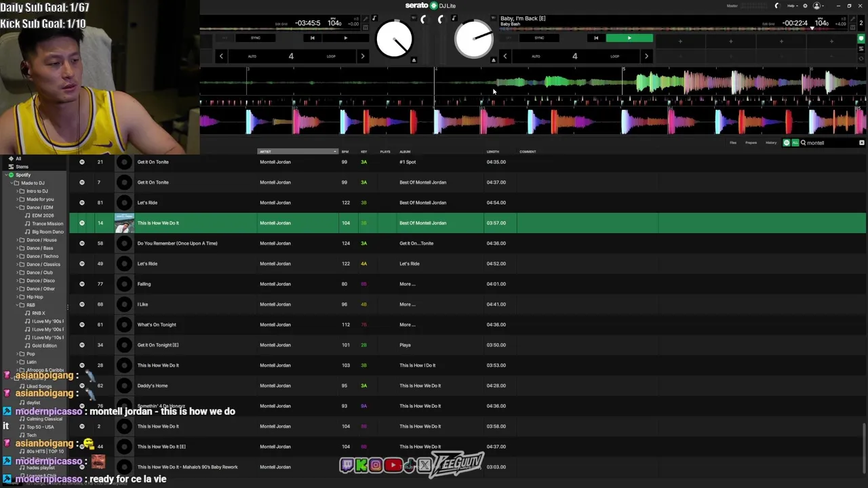This screenshot has height=488, width=868.
Task: Open the Prepare panel tab
Action: (x=751, y=143)
